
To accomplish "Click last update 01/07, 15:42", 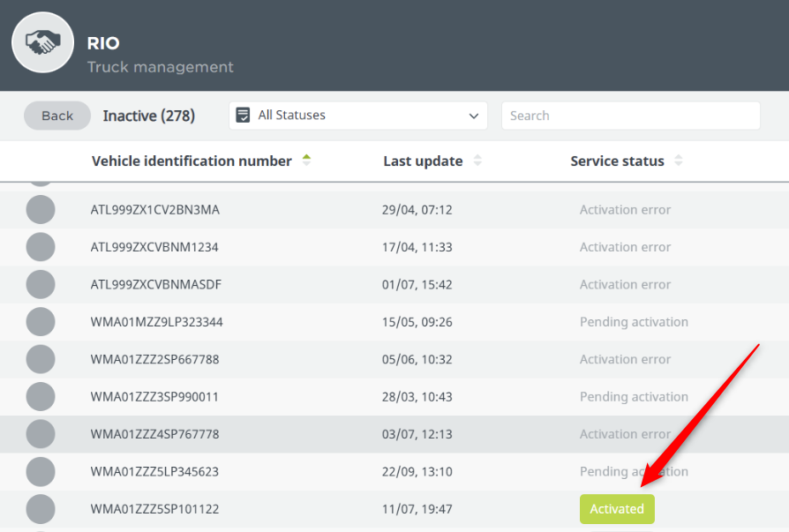I will click(417, 285).
